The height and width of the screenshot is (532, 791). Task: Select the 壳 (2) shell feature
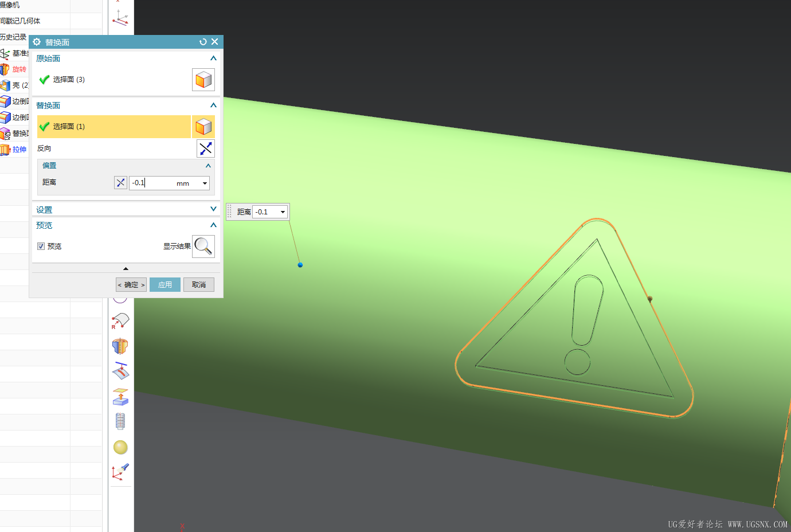point(14,85)
